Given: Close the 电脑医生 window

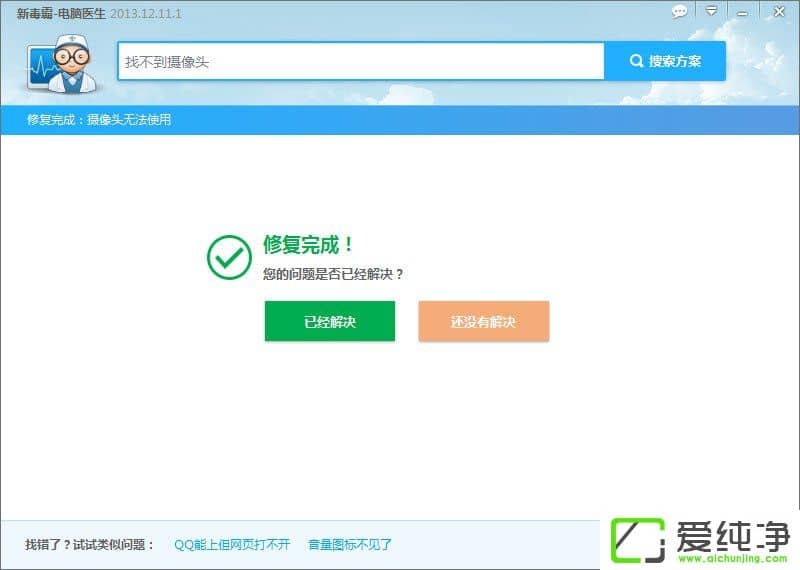Looking at the screenshot, I should coord(778,12).
